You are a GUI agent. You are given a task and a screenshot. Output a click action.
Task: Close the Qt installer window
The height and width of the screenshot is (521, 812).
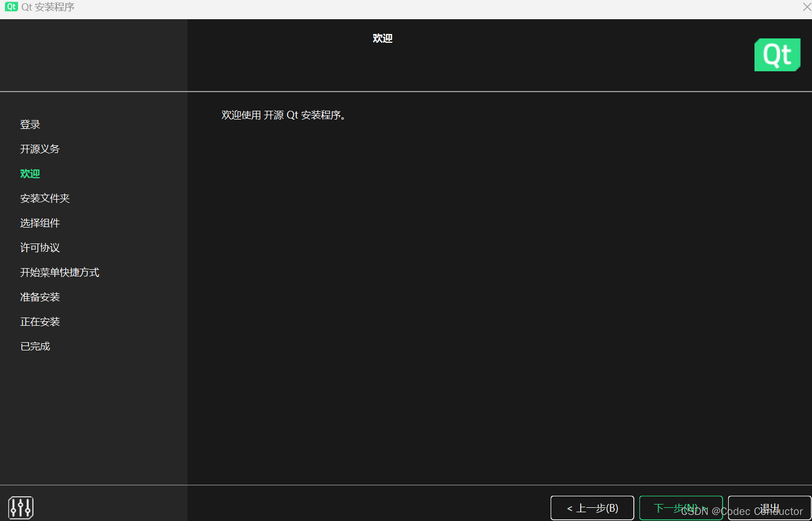807,7
